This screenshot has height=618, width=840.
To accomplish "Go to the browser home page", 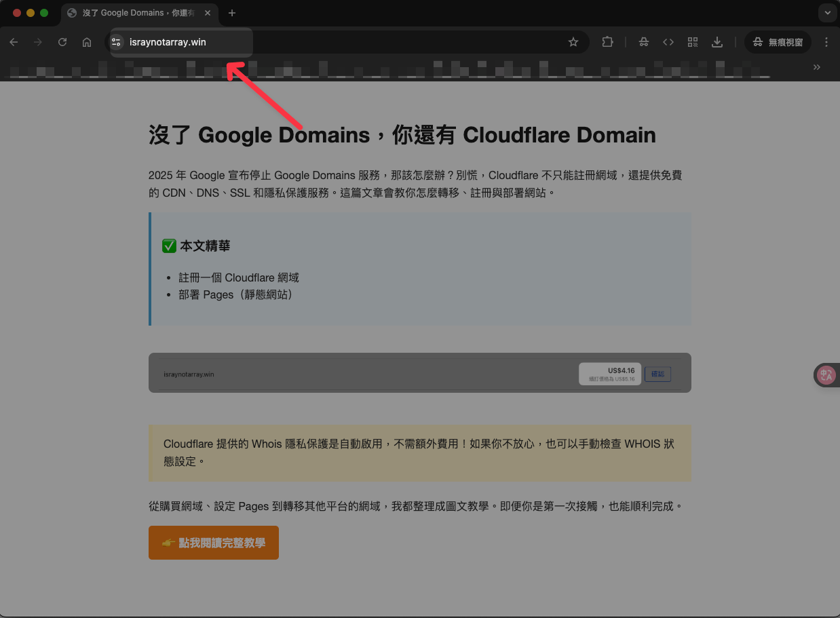I will 87,42.
